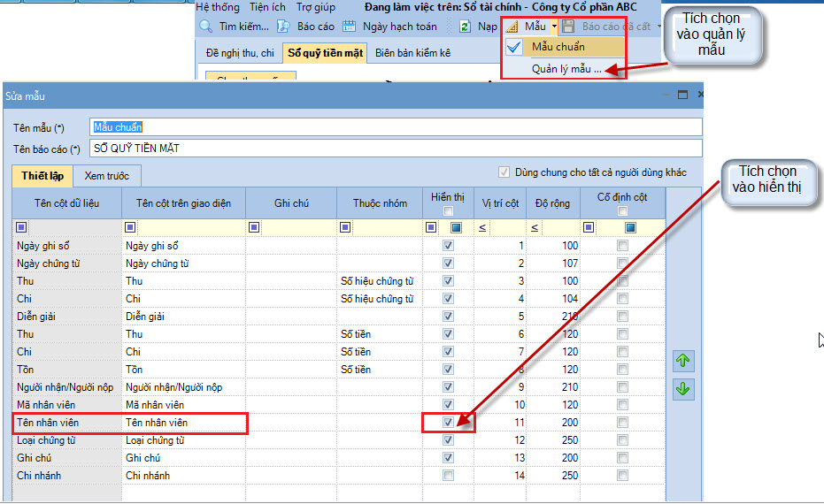Click the Mẫu template ruler icon
Viewport: 824px width, 504px height.
coord(512,27)
